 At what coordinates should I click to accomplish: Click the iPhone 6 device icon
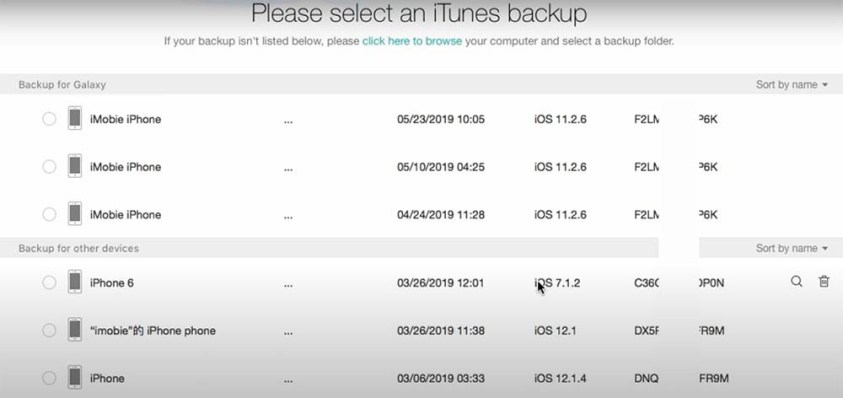75,282
